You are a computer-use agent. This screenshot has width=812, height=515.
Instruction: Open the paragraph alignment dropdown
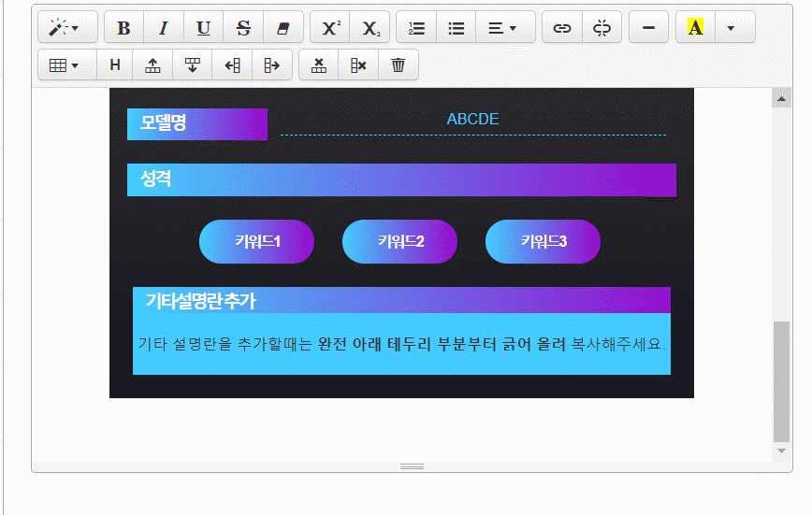(x=505, y=27)
